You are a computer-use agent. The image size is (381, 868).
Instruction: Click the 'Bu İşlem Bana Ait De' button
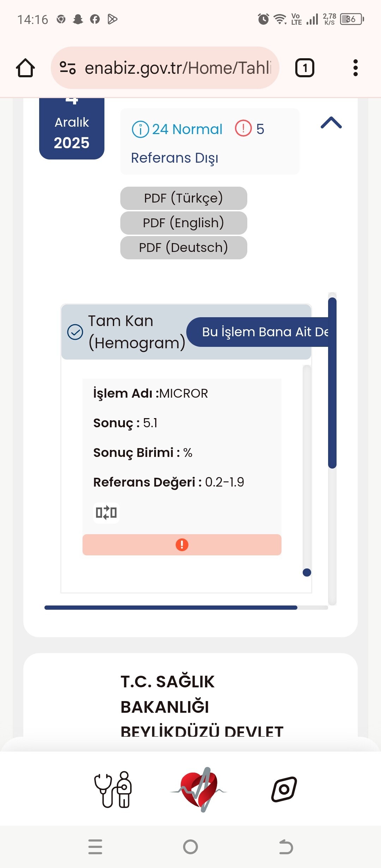260,332
